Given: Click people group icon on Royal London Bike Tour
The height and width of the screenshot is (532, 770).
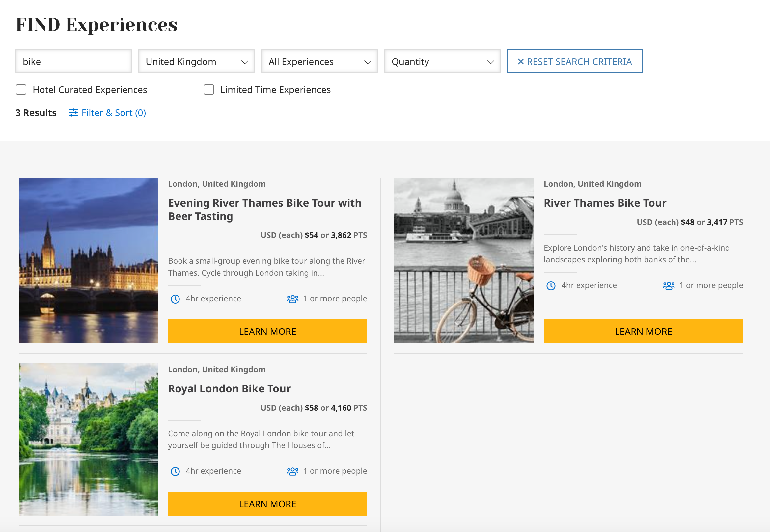Looking at the screenshot, I should click(292, 471).
